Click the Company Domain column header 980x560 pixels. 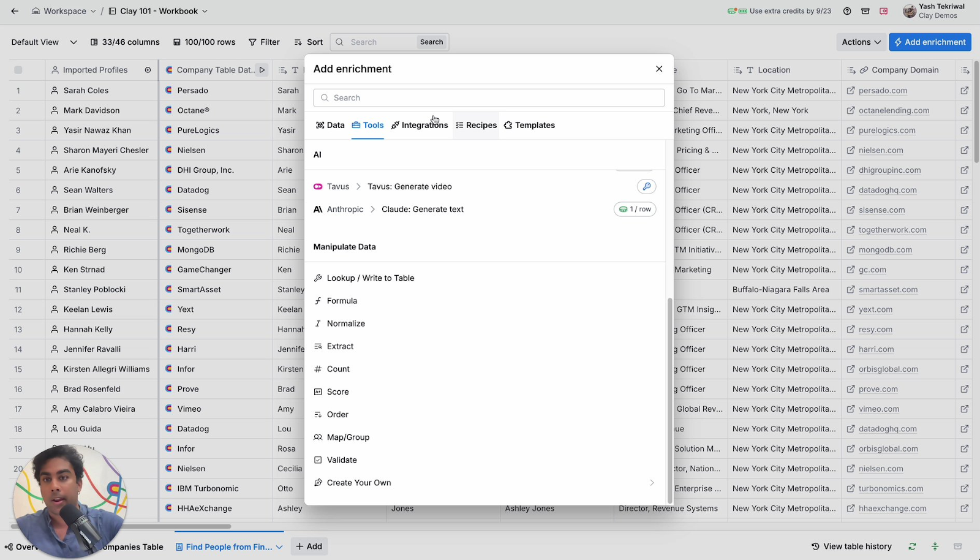click(x=898, y=70)
